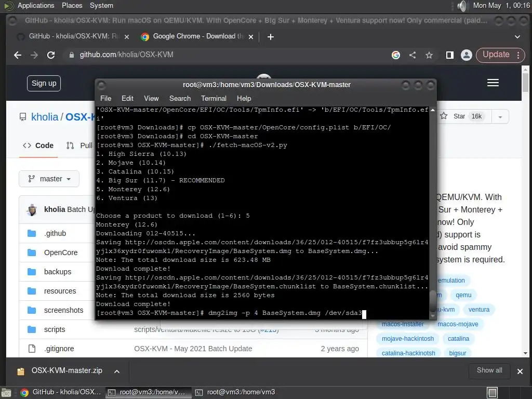
Task: Click the .gitignore file icon
Action: 32,349
